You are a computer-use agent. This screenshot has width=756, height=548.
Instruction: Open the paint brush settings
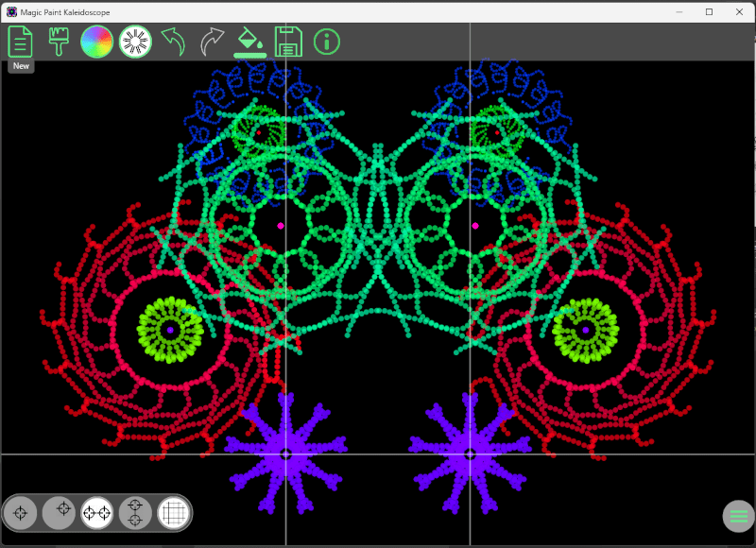pos(59,42)
